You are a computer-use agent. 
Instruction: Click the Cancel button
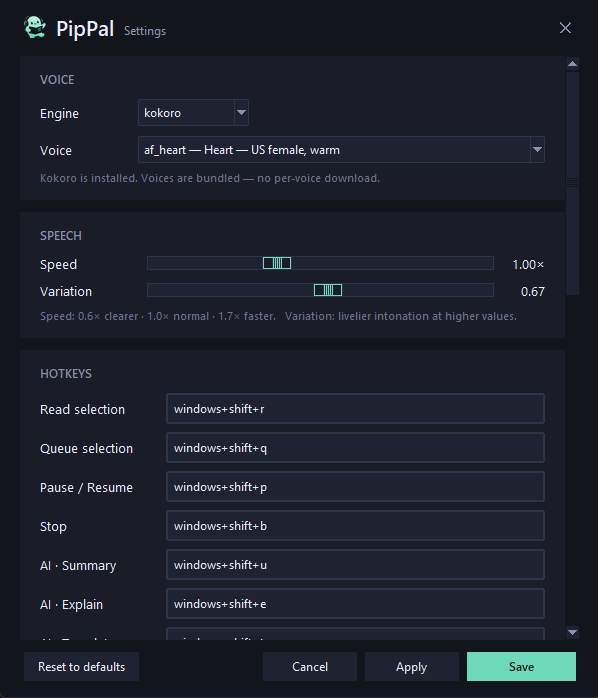click(x=310, y=666)
